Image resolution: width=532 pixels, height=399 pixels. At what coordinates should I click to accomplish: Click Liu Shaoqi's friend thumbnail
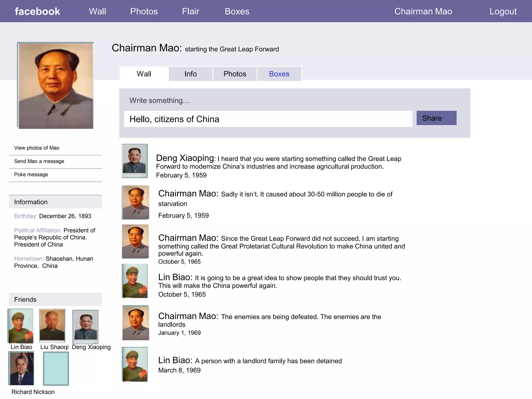coord(52,325)
